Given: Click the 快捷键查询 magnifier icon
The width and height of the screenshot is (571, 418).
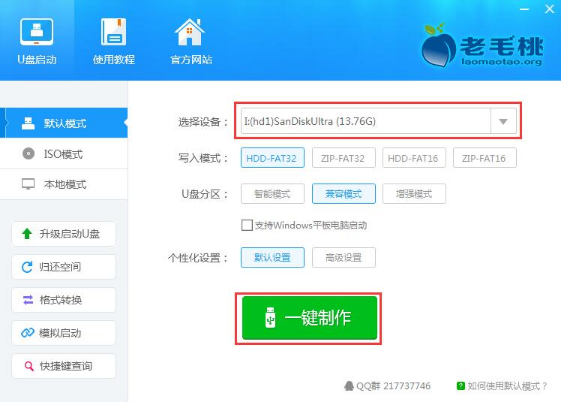Looking at the screenshot, I should [28, 366].
